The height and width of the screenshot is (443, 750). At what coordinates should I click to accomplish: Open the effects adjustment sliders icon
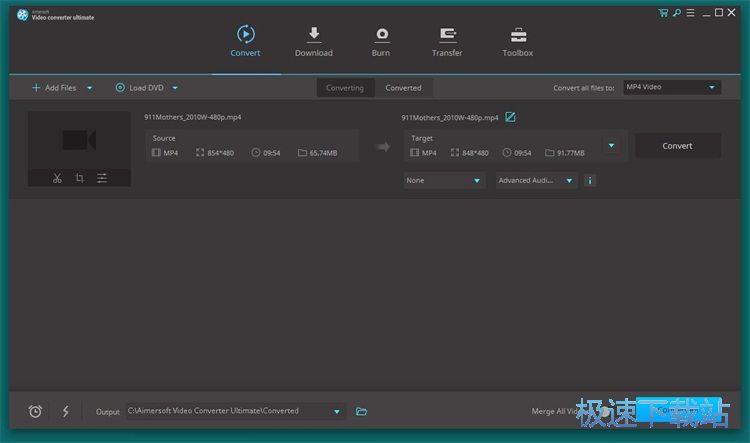[x=102, y=178]
